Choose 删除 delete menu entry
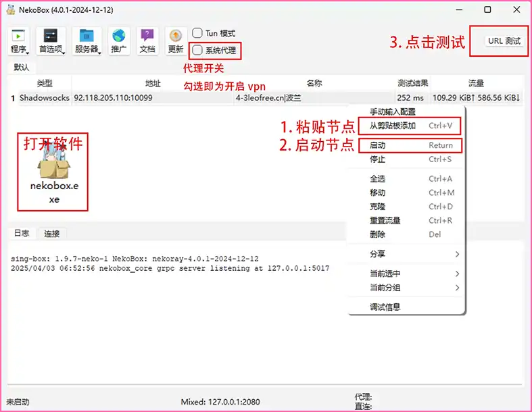 pyautogui.click(x=406, y=234)
